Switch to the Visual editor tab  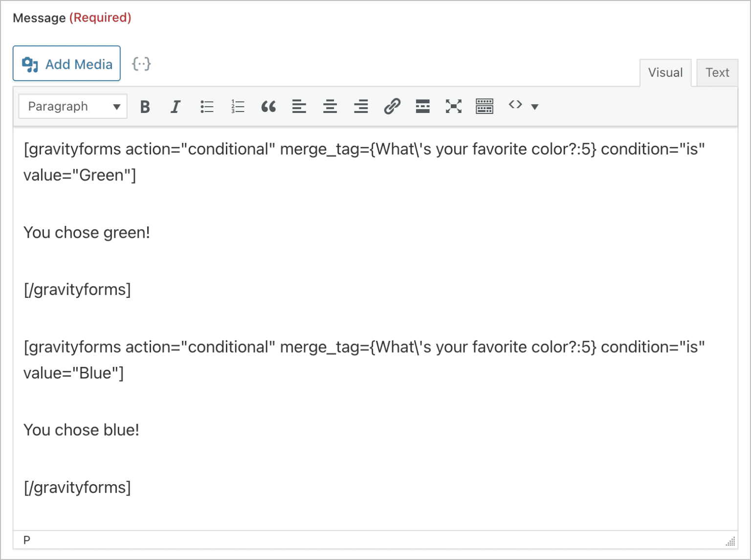[665, 73]
